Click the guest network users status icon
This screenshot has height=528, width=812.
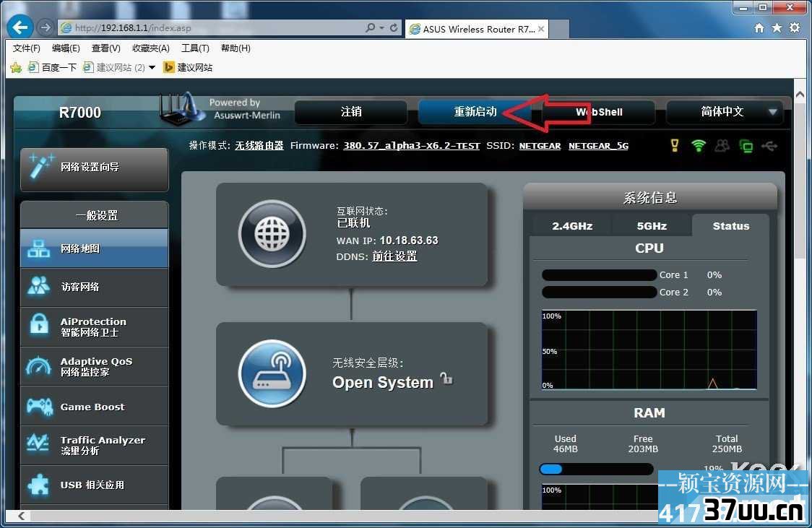tap(722, 145)
